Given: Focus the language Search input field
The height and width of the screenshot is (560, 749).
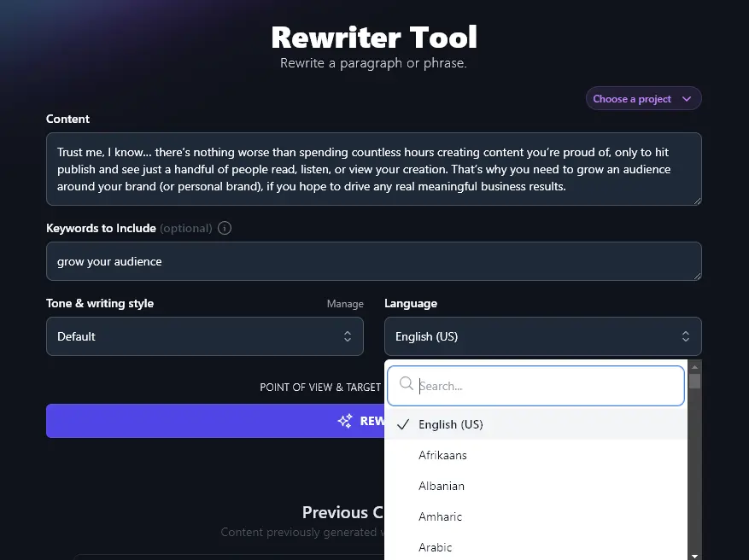Looking at the screenshot, I should (x=547, y=386).
